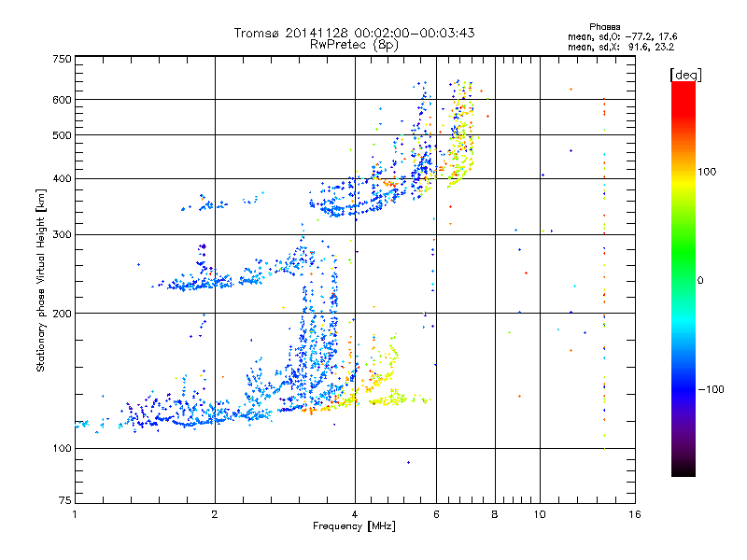Click the x-axis '8' tick label
747x560 pixels.
pos(495,514)
